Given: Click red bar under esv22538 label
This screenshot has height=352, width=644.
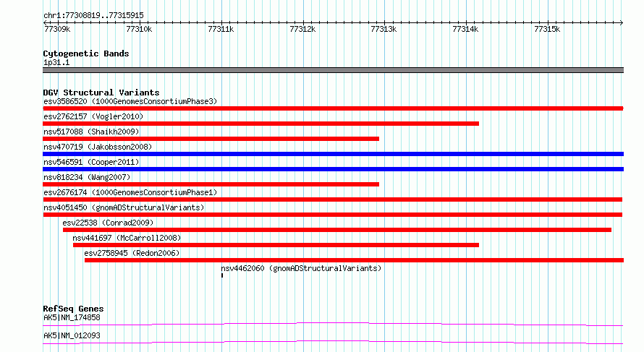Looking at the screenshot, I should coord(337,230).
